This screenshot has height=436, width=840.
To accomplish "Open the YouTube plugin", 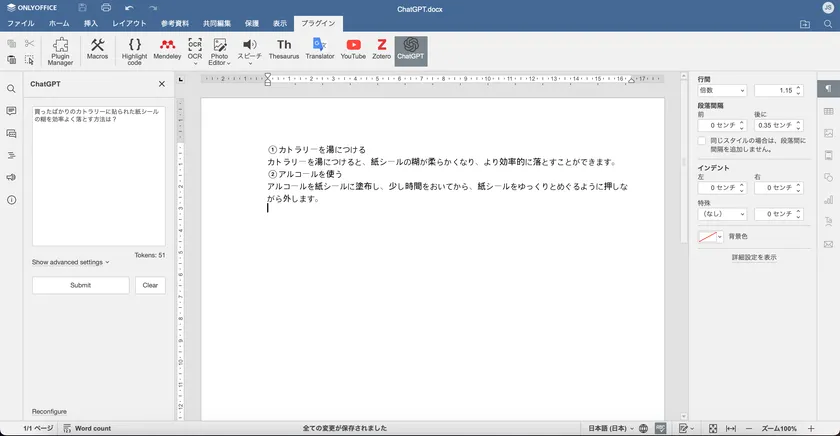I will pyautogui.click(x=353, y=50).
